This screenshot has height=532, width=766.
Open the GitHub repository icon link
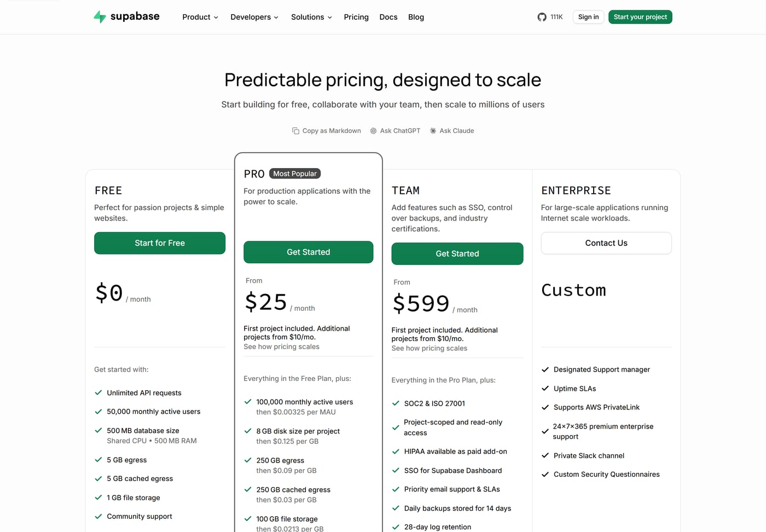(x=542, y=17)
